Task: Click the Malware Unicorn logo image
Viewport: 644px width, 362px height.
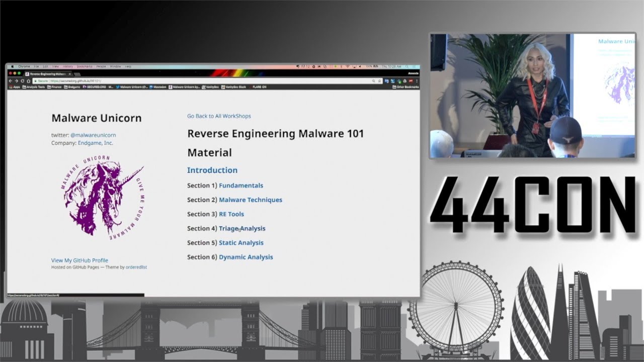Action: point(103,199)
